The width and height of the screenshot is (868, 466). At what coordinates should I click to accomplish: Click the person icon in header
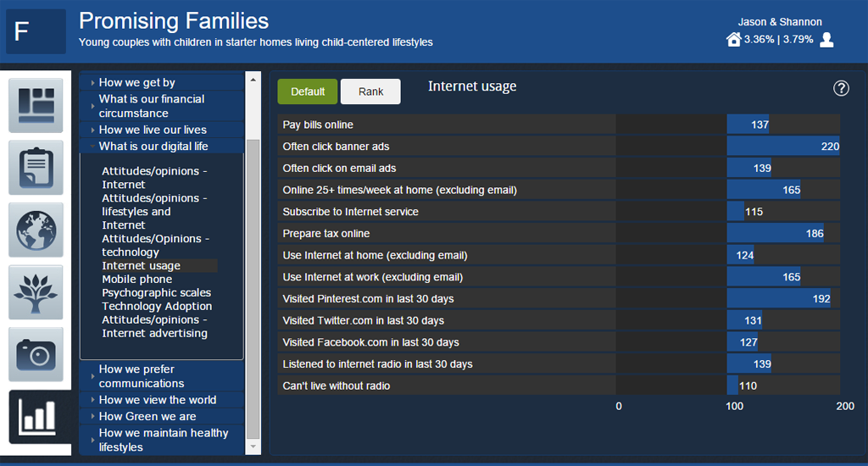click(x=826, y=39)
